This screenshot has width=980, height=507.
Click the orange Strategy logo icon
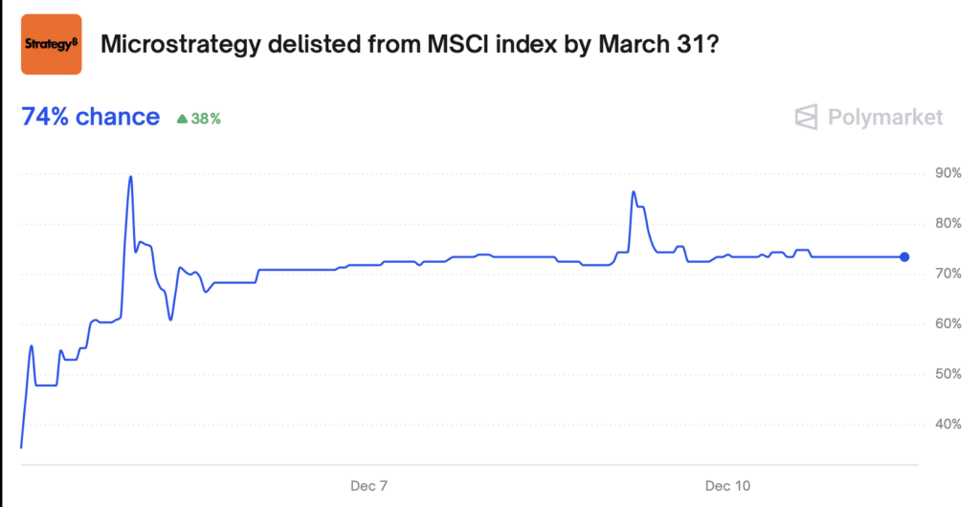tap(51, 43)
